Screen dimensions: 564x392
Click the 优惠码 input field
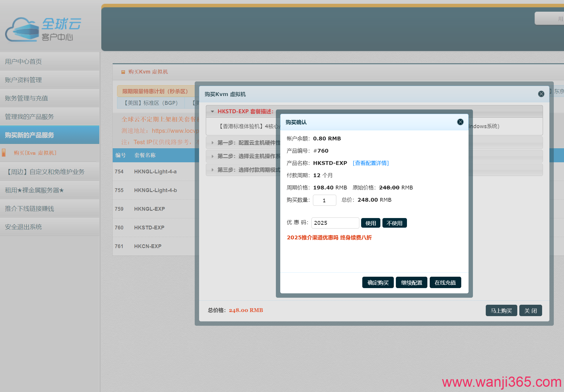[335, 223]
